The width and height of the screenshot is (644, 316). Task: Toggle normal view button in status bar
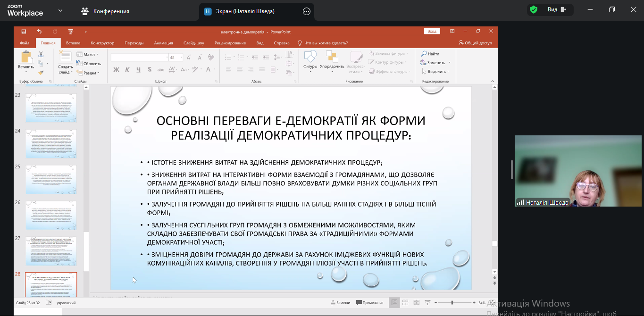pyautogui.click(x=394, y=302)
